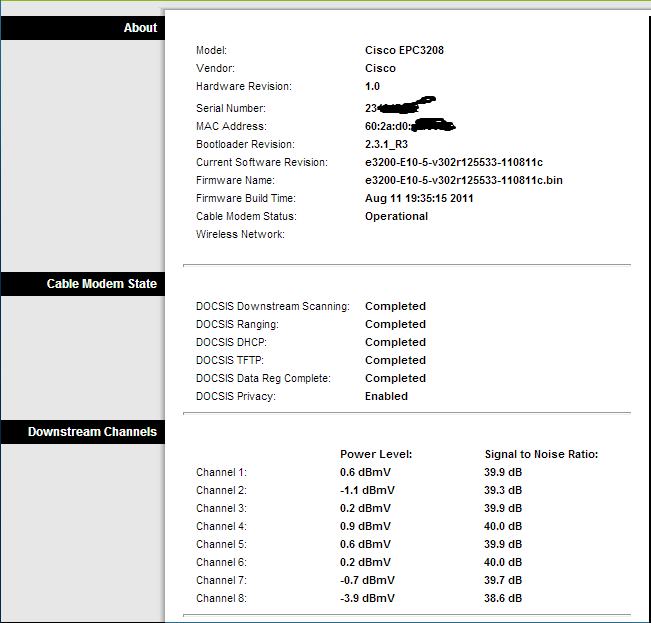This screenshot has height=623, width=651.
Task: Select DOCSIS Downstream Scanning Completed status
Action: coord(395,306)
